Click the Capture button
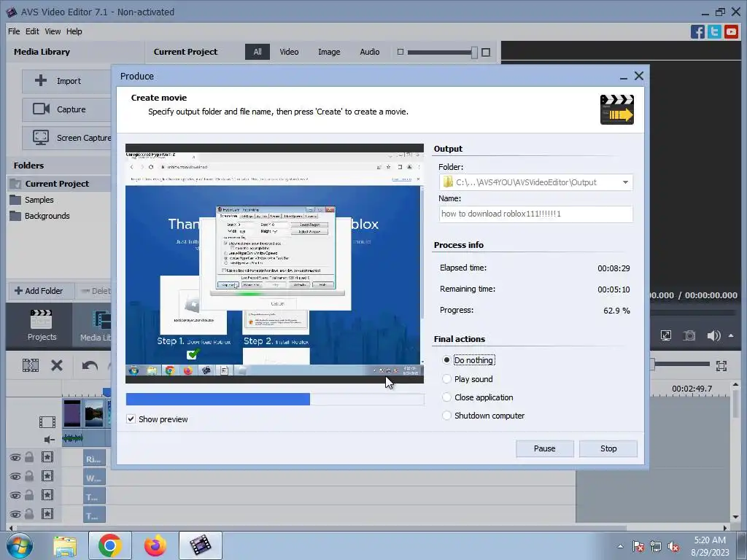 click(66, 109)
